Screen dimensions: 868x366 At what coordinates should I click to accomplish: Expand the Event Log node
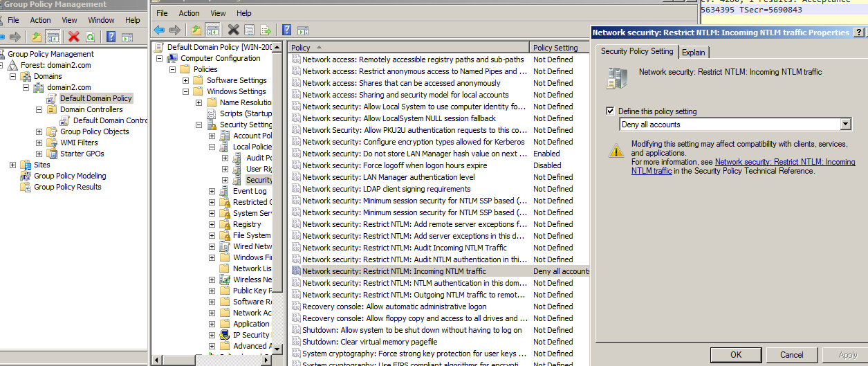pyautogui.click(x=212, y=191)
